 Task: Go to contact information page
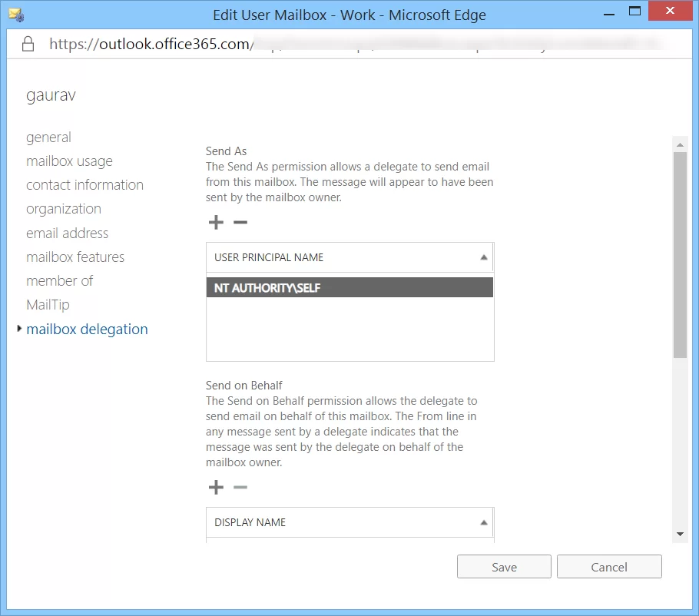click(x=84, y=185)
